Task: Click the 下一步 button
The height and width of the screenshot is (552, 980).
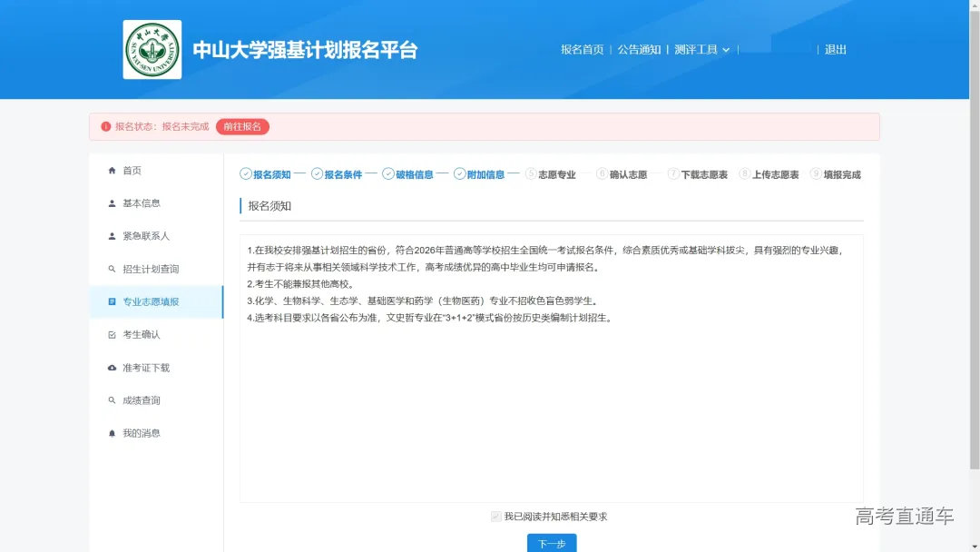Action: 552,543
